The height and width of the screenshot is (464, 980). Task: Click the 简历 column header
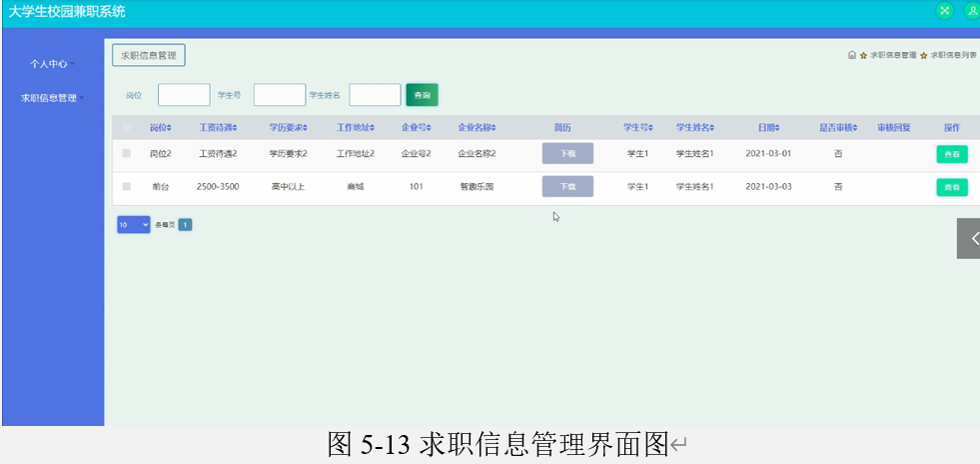click(562, 128)
